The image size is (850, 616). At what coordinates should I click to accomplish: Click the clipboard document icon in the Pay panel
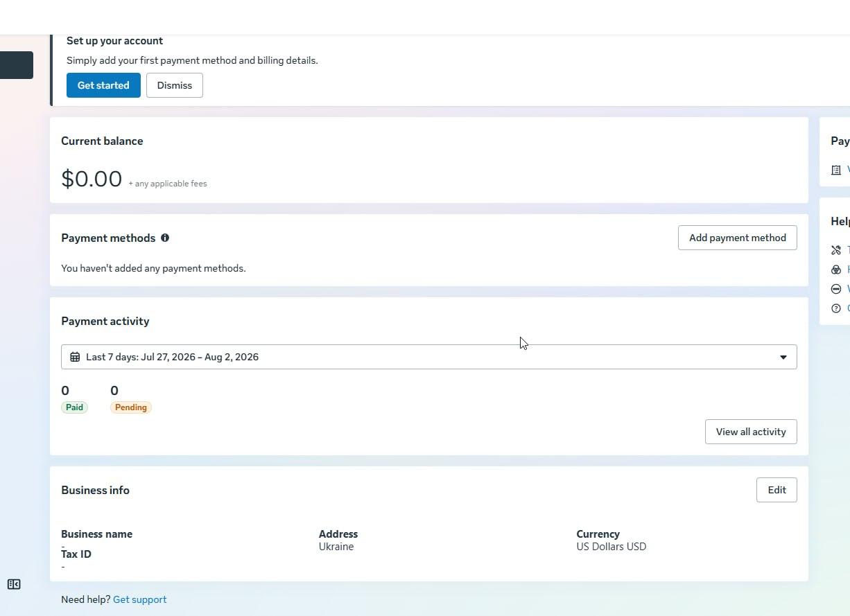tap(836, 170)
